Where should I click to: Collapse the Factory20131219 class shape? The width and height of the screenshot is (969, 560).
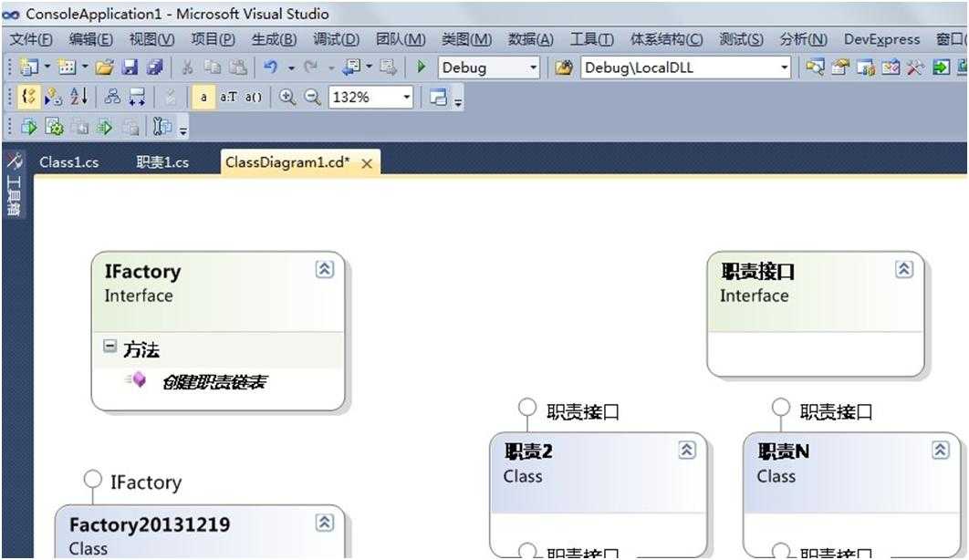(x=325, y=523)
